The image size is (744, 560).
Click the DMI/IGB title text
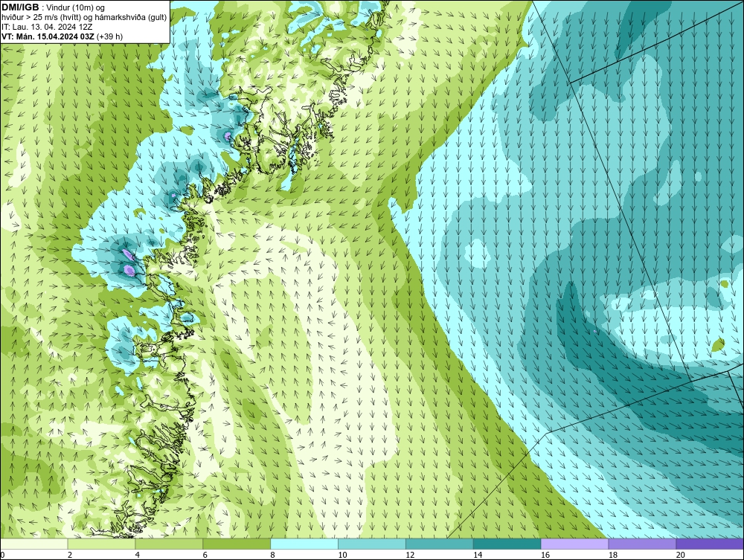[20, 7]
